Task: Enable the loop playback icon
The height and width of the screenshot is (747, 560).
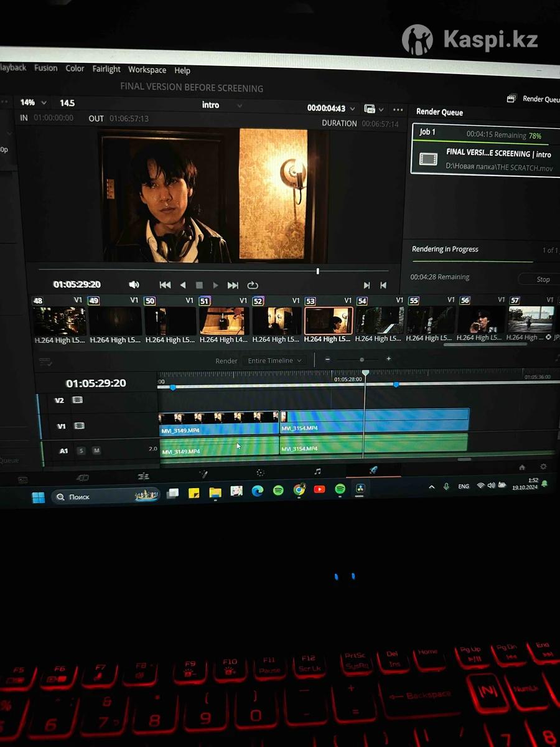Action: tap(253, 285)
